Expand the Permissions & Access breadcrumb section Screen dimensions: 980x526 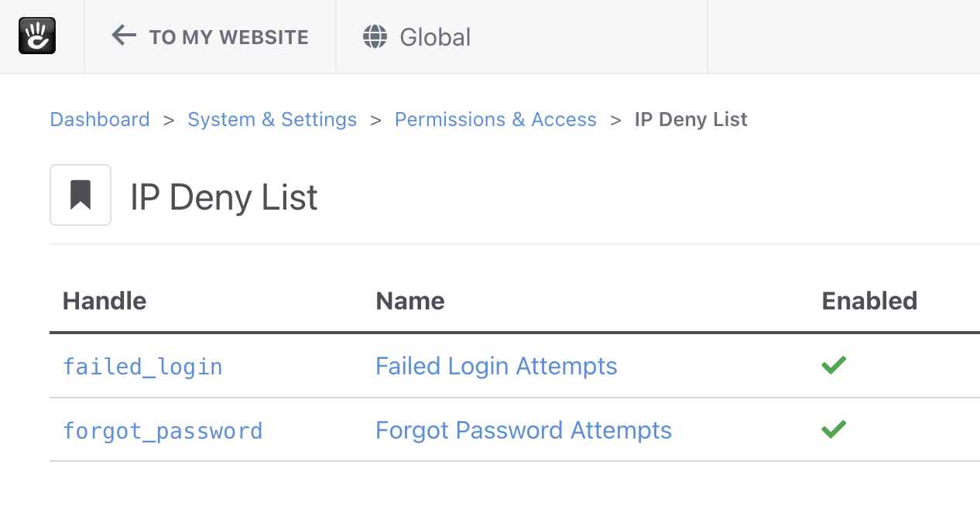(495, 119)
